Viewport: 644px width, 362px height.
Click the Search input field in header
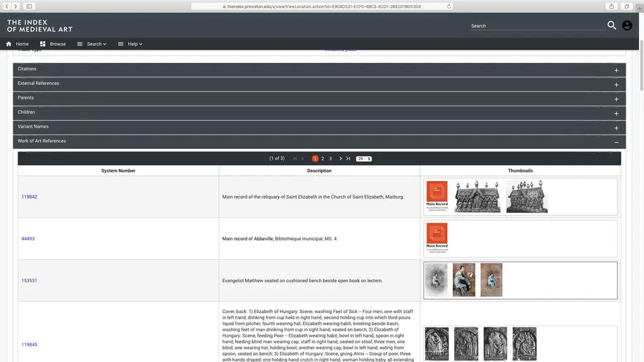coord(536,26)
